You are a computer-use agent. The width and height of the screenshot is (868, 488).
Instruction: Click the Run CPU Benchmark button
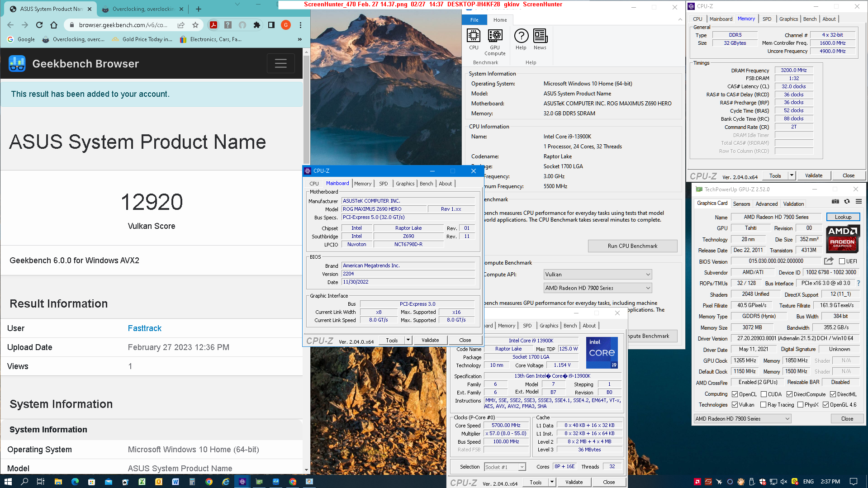[632, 246]
